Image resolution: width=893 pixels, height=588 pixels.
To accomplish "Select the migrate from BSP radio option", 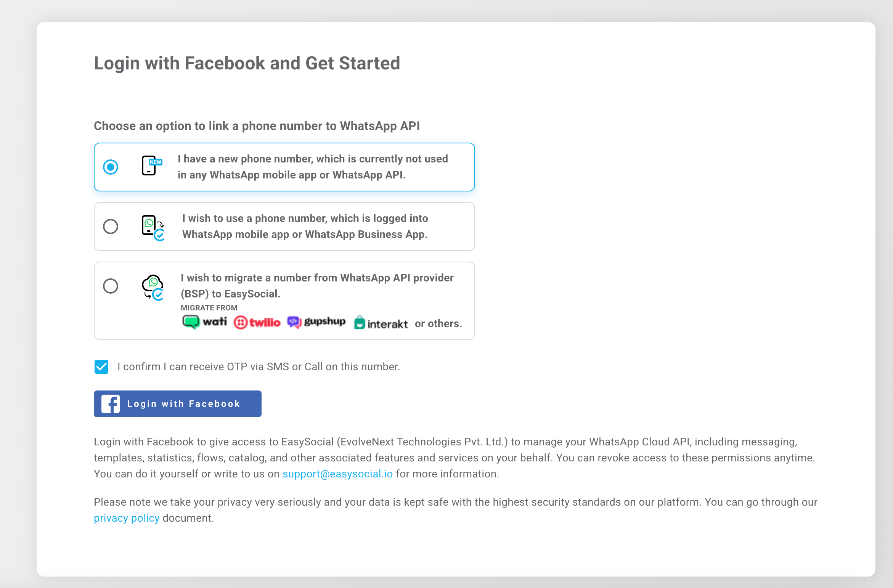I will [111, 286].
